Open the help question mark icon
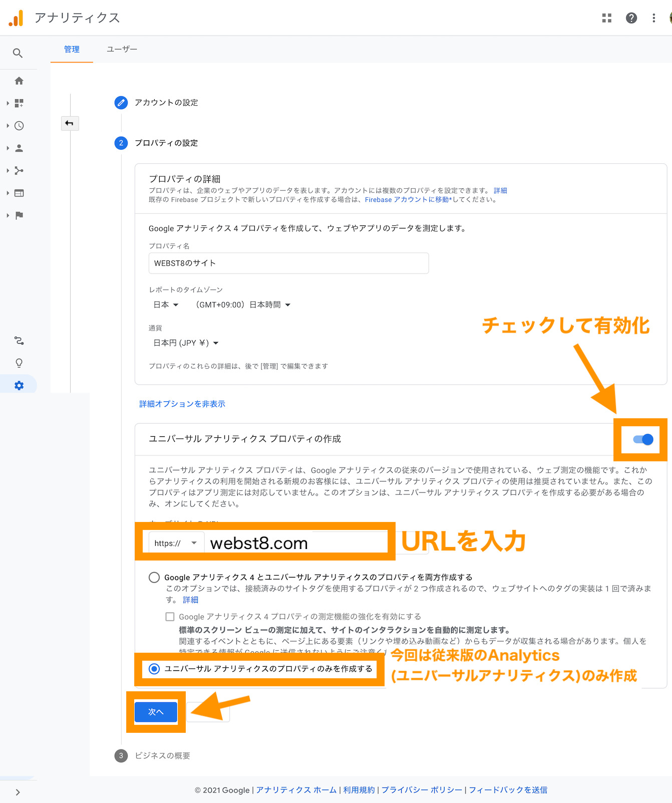Screen dimensions: 672x803 coord(631,18)
